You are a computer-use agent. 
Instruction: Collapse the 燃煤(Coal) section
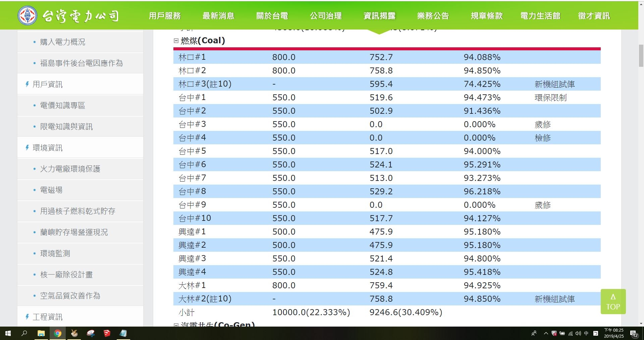(176, 41)
